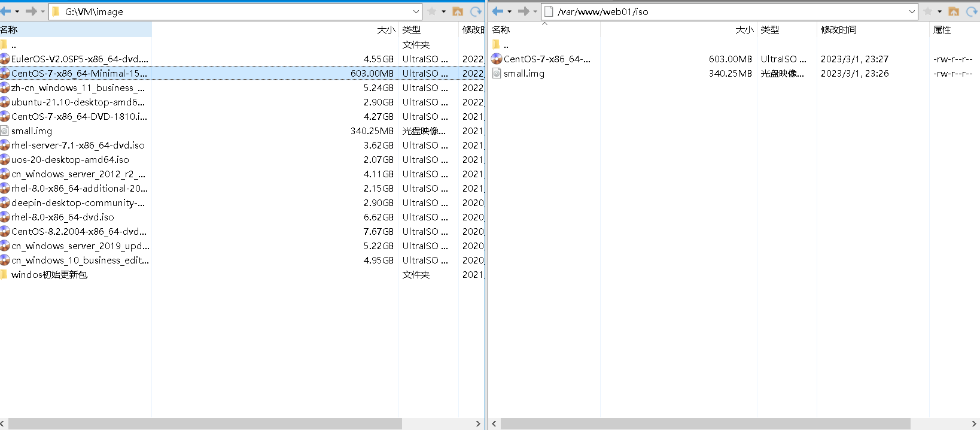The image size is (980, 430).
Task: Go forward in the remote /var/www/web01/iso pane
Action: [524, 11]
